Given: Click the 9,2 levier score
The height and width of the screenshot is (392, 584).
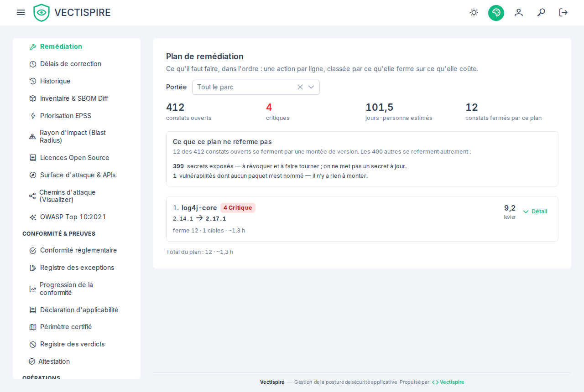Looking at the screenshot, I should tap(510, 208).
